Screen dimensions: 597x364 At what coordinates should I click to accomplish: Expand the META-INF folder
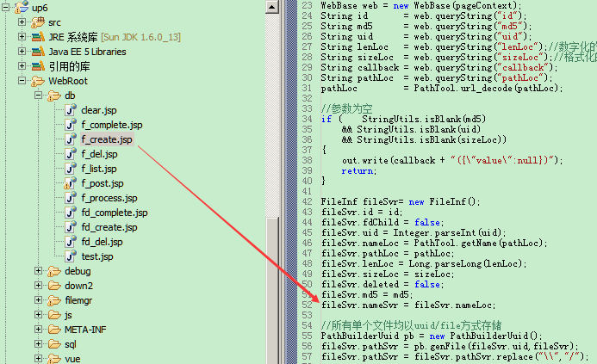pos(38,329)
